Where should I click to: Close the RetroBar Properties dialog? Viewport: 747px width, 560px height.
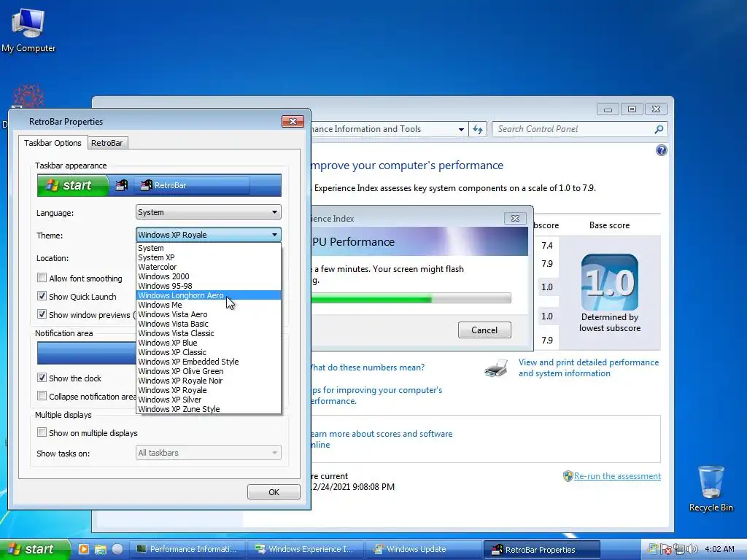293,122
